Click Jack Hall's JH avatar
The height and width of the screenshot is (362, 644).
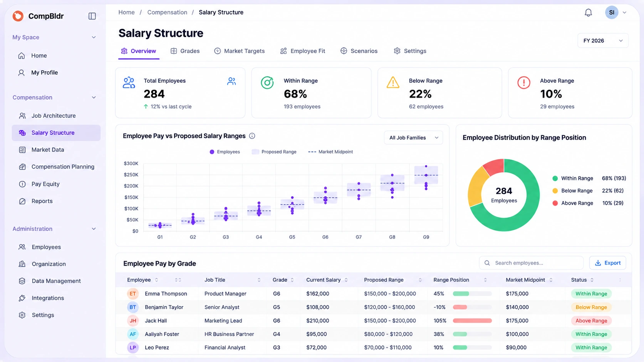[132, 320]
